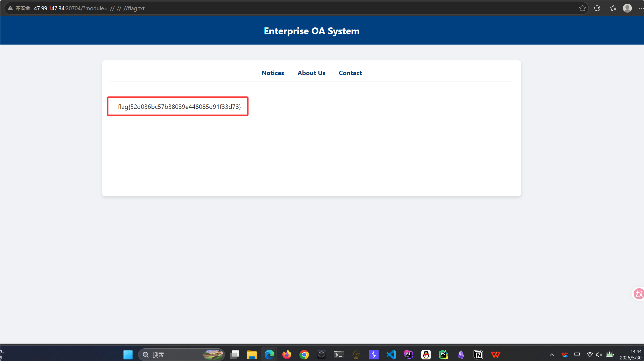The image size is (644, 361).
Task: Open the terminal app in taskbar
Action: (339, 355)
